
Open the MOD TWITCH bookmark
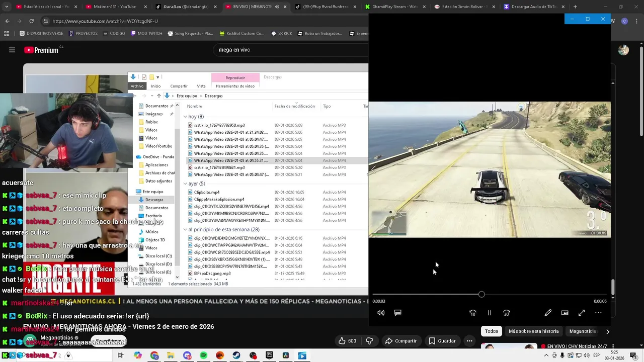[146, 33]
